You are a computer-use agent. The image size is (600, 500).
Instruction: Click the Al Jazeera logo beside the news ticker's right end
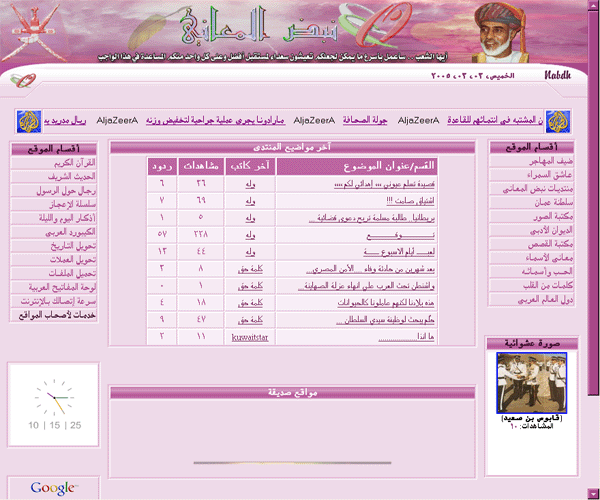[557, 120]
